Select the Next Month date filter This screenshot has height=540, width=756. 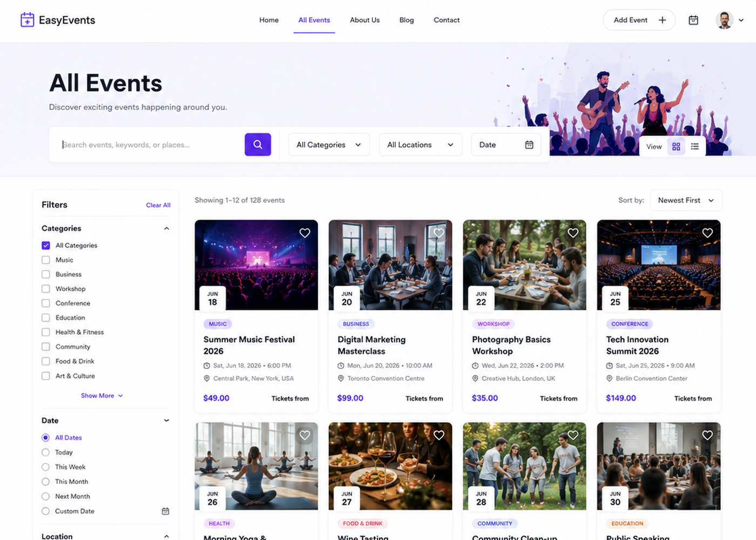point(45,496)
